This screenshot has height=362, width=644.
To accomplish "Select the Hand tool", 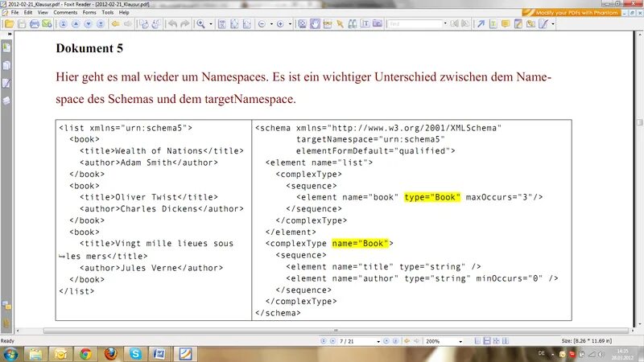I will 315,24.
